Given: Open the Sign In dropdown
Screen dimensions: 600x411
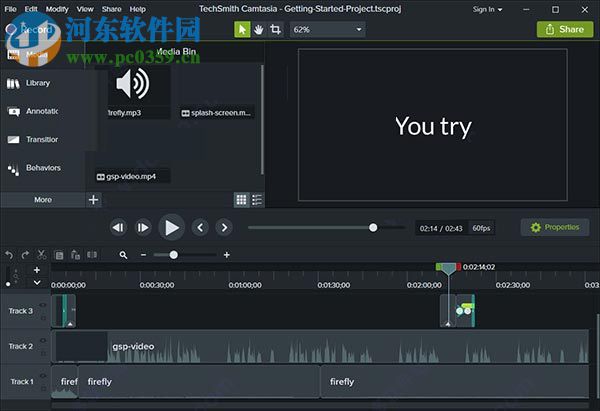Looking at the screenshot, I should click(x=487, y=9).
